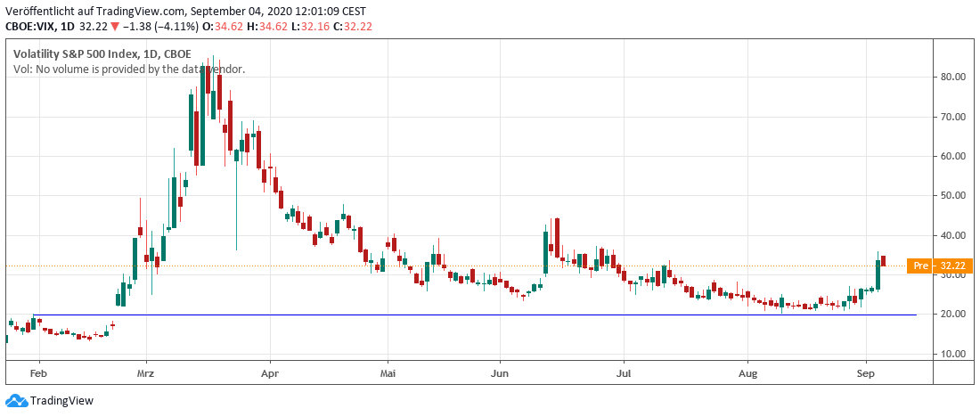Image resolution: width=980 pixels, height=417 pixels.
Task: Click the tall green candle in early September
Action: (878, 274)
